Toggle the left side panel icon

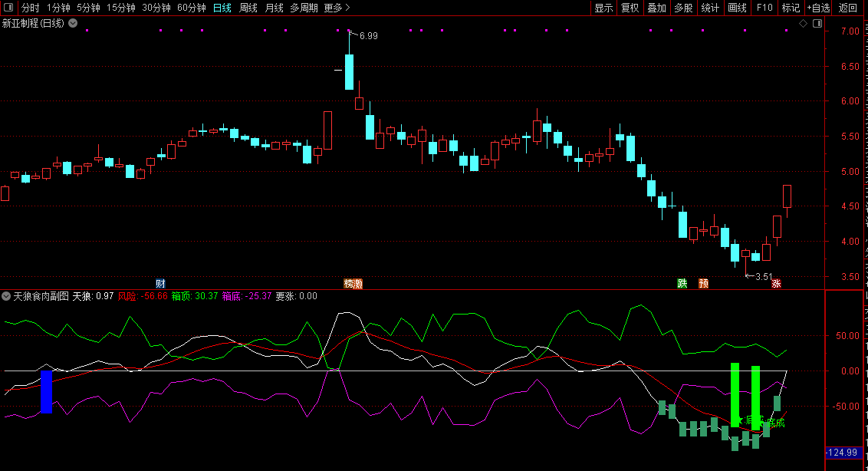(x=8, y=7)
